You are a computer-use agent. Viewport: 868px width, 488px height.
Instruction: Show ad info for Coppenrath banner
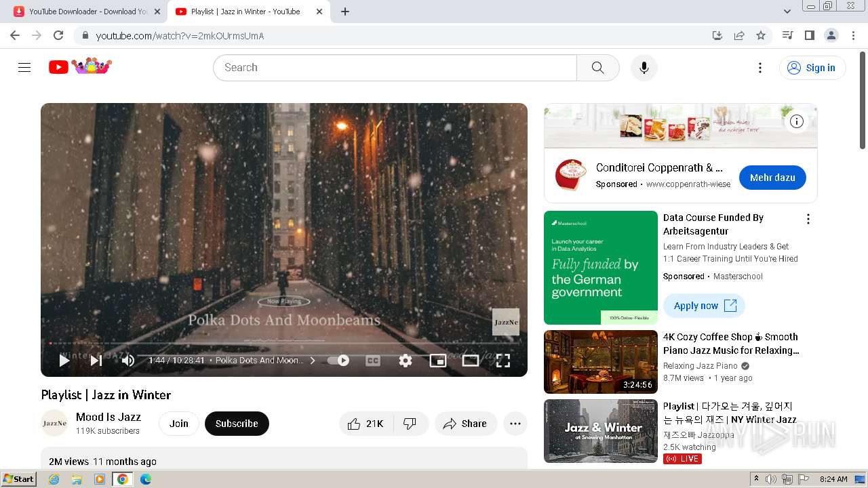tap(797, 121)
